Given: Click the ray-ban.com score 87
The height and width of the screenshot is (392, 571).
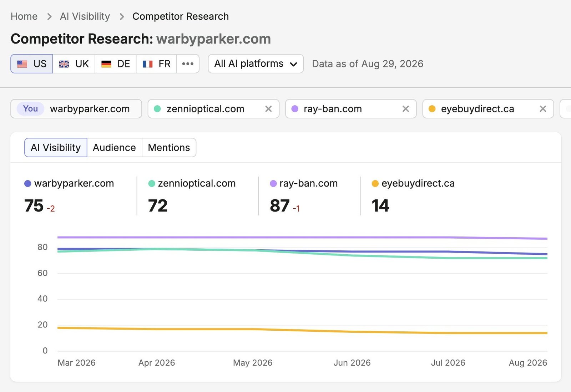Looking at the screenshot, I should pos(279,206).
